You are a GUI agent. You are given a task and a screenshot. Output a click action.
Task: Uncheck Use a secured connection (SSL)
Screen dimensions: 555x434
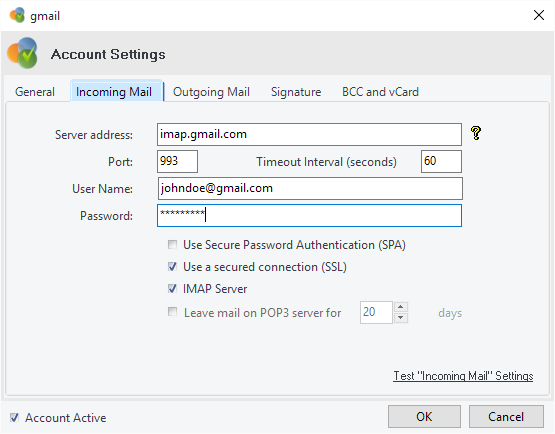[172, 267]
